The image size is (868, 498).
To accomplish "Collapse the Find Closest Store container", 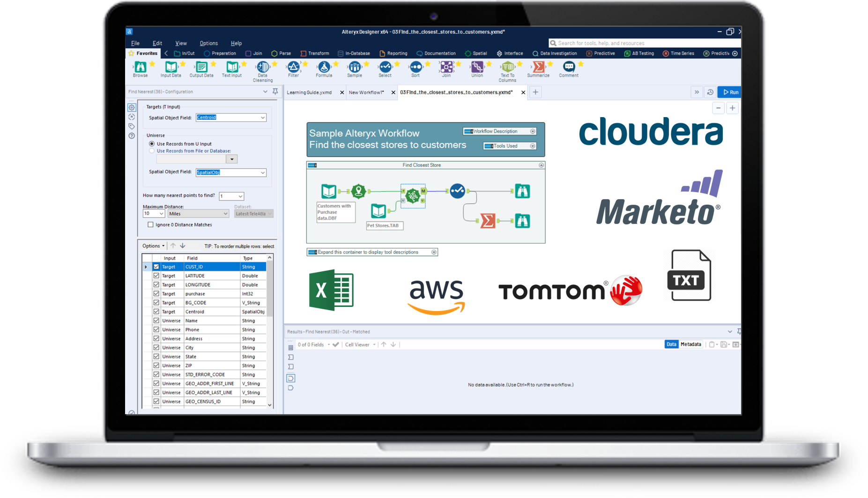I will pyautogui.click(x=542, y=165).
